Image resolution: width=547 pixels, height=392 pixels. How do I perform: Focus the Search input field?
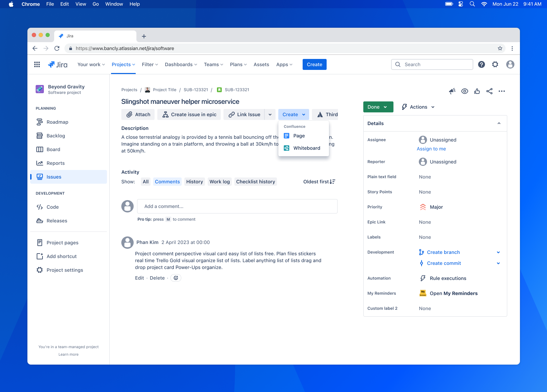[432, 64]
